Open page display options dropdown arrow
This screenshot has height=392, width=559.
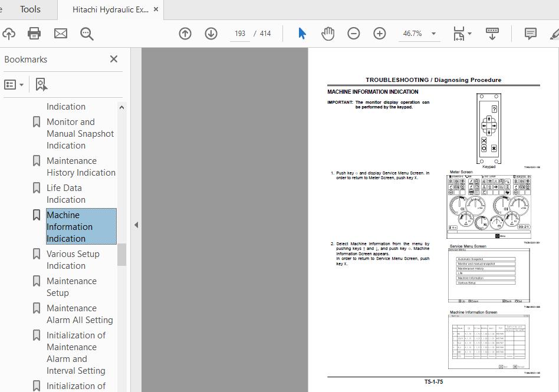tap(469, 34)
